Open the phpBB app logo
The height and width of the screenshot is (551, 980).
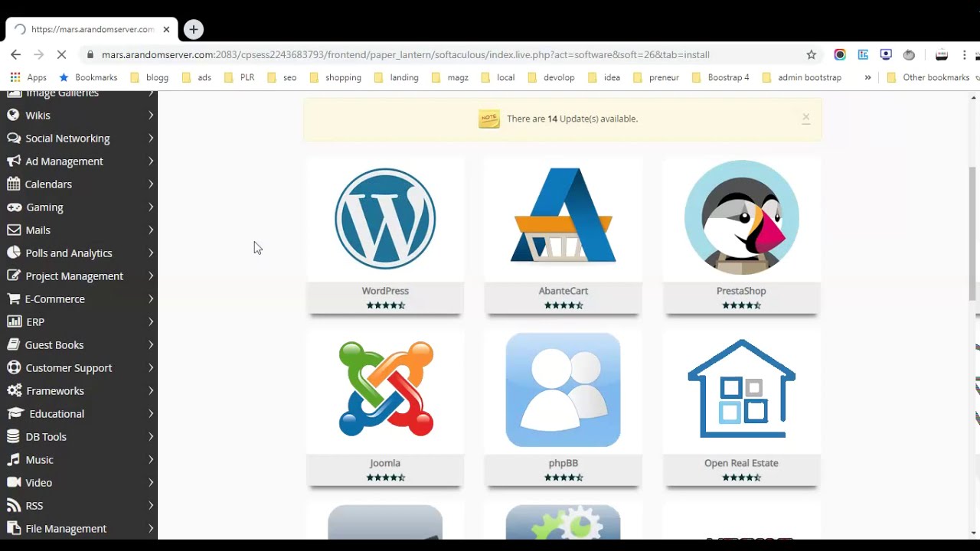(563, 390)
